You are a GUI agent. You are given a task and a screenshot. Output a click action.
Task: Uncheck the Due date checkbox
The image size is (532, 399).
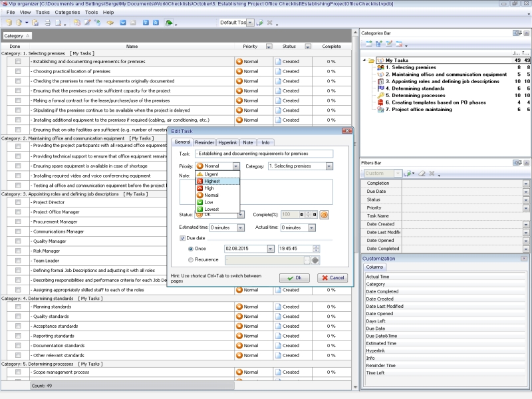pos(183,237)
